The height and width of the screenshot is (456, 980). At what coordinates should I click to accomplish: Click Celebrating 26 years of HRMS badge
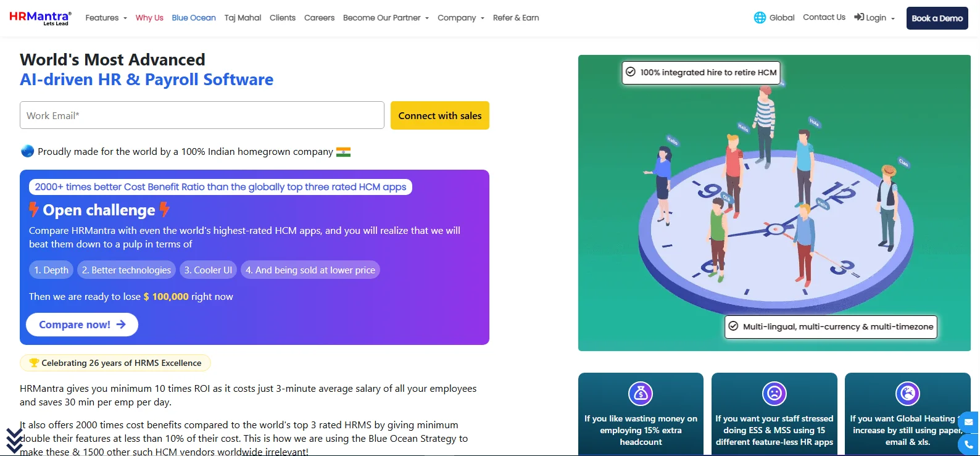(115, 363)
